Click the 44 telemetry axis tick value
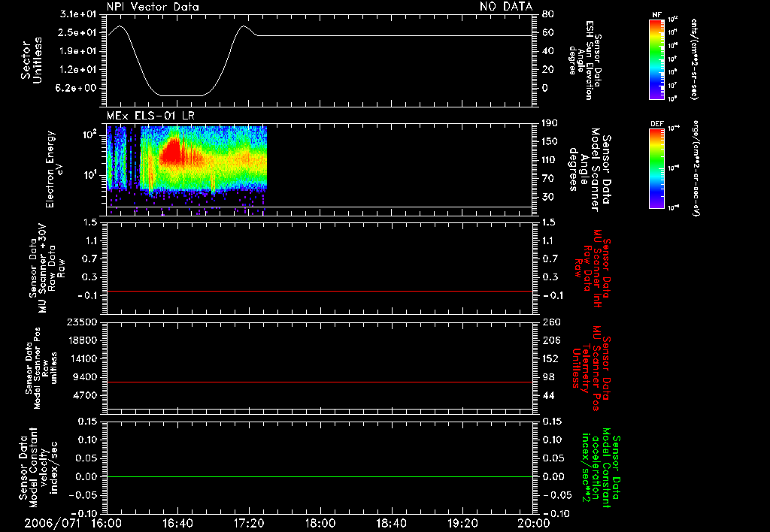The width and height of the screenshot is (770, 532). [548, 395]
